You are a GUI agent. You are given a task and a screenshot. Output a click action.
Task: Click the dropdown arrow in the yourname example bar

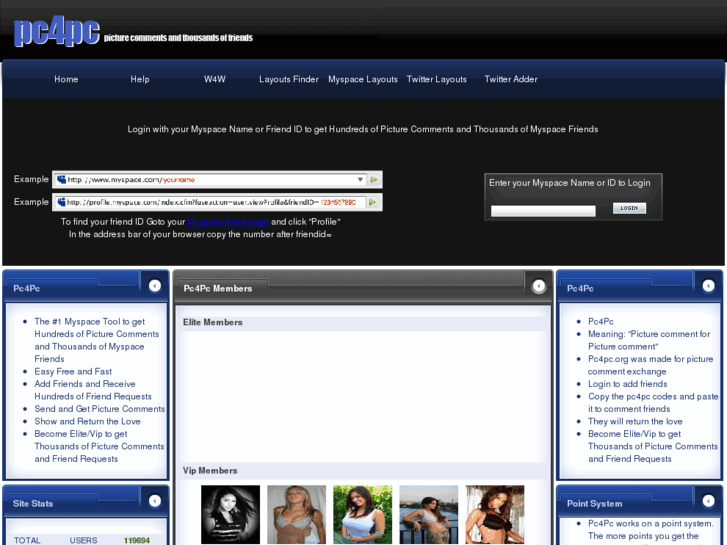pos(360,180)
